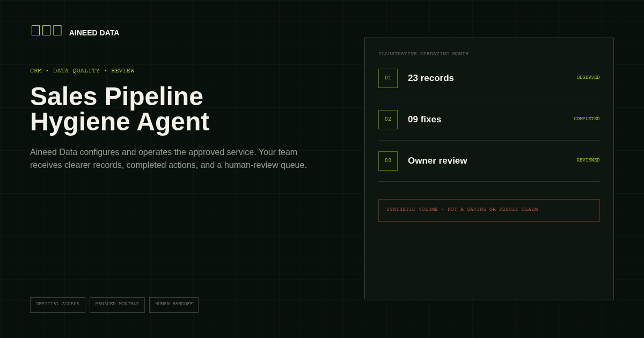
Task: Click the OBSERVED status label
Action: 588,78
